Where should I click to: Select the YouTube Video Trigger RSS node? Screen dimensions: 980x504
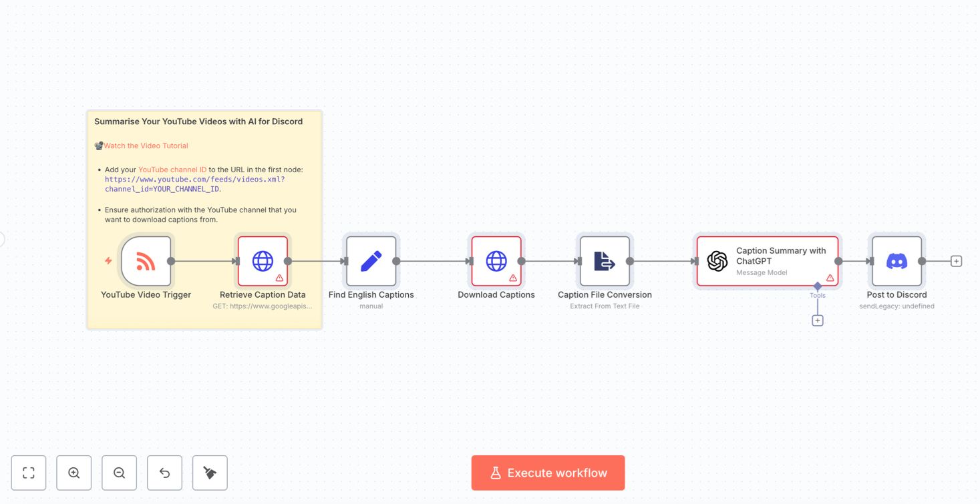146,261
